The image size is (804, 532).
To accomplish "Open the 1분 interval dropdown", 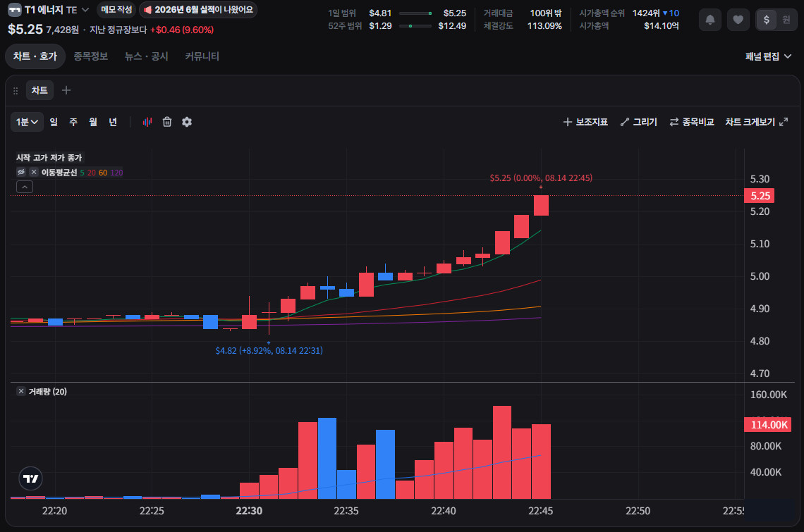I will 28,122.
